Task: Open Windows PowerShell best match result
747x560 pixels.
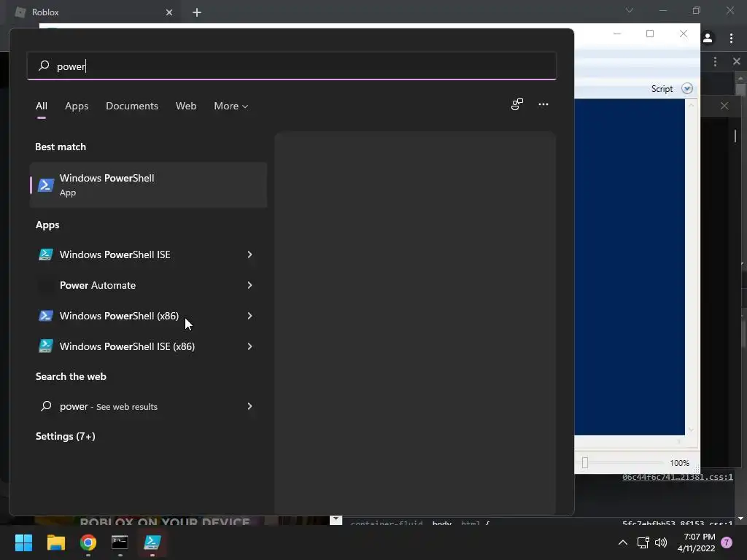Action: [148, 184]
